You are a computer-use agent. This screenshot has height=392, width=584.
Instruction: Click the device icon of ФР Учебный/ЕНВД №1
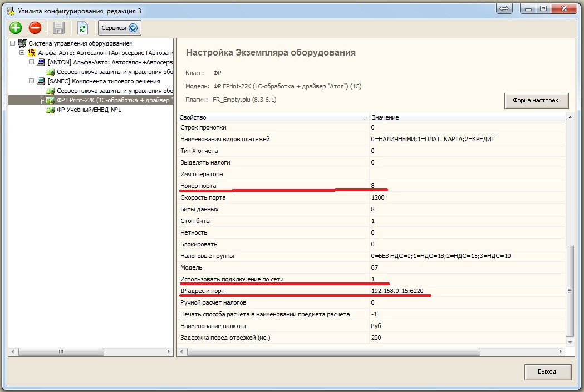coord(50,110)
